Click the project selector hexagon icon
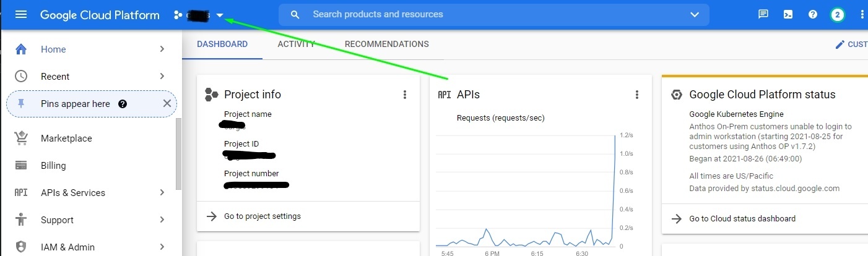 click(x=178, y=15)
